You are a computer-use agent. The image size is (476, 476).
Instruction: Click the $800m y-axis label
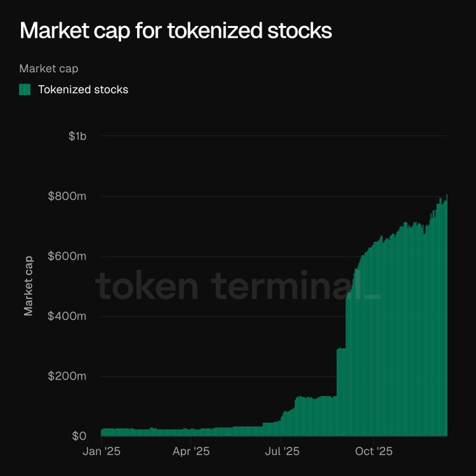tap(67, 196)
